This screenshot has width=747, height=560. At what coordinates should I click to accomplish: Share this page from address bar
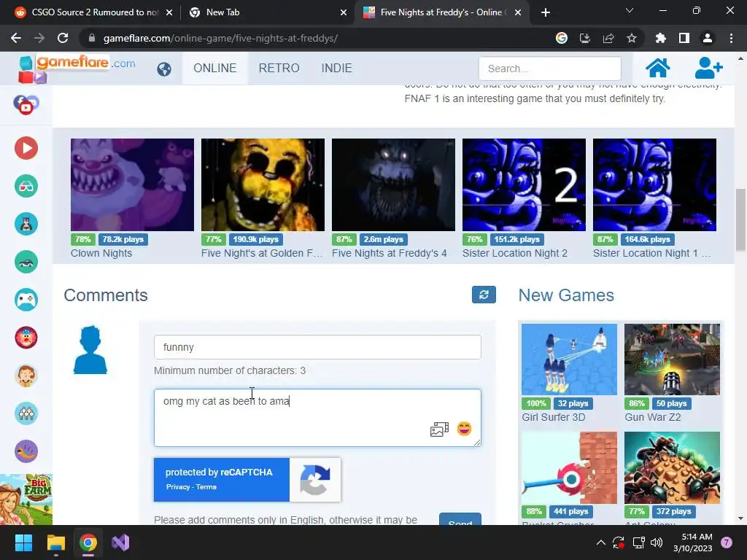[608, 38]
